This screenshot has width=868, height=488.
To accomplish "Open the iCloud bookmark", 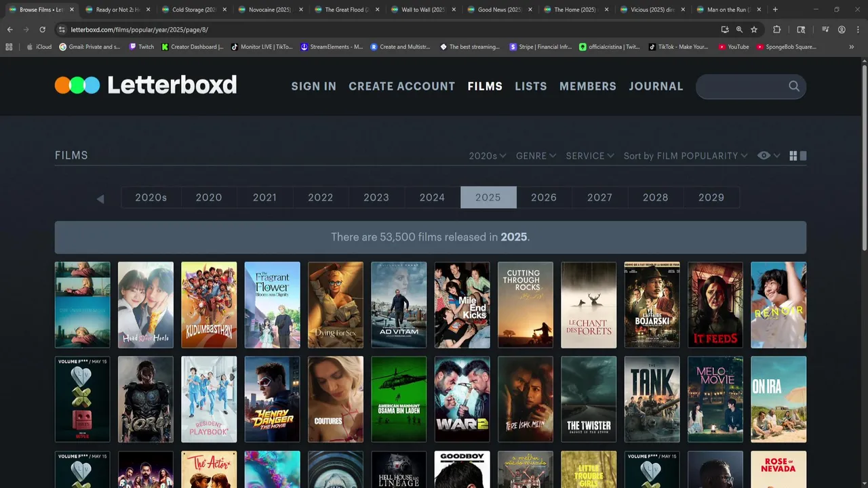I will (x=39, y=47).
